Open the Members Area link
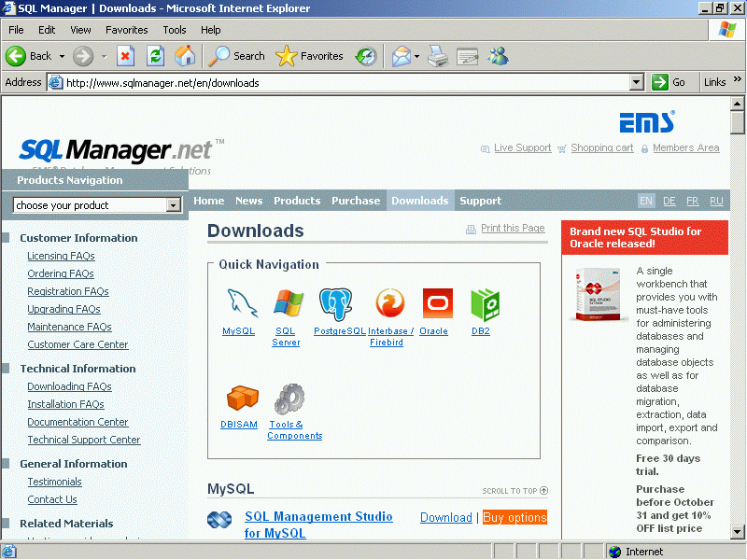The image size is (747, 560). coord(686,148)
